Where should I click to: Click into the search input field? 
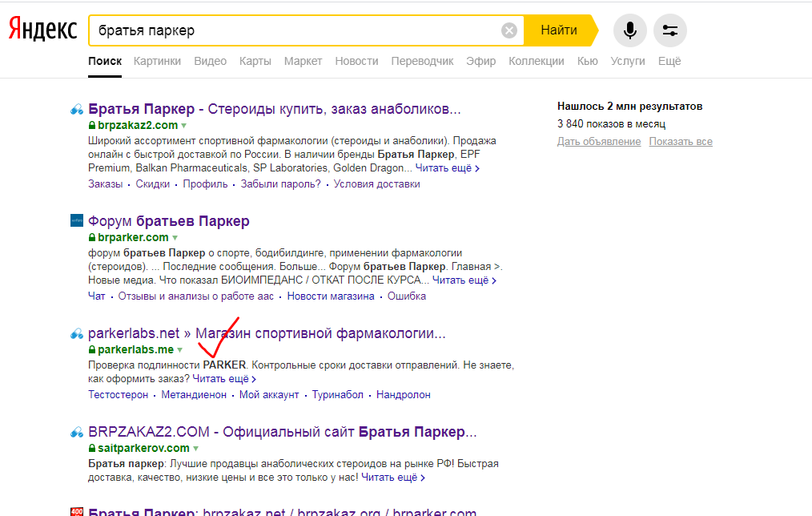pyautogui.click(x=296, y=30)
